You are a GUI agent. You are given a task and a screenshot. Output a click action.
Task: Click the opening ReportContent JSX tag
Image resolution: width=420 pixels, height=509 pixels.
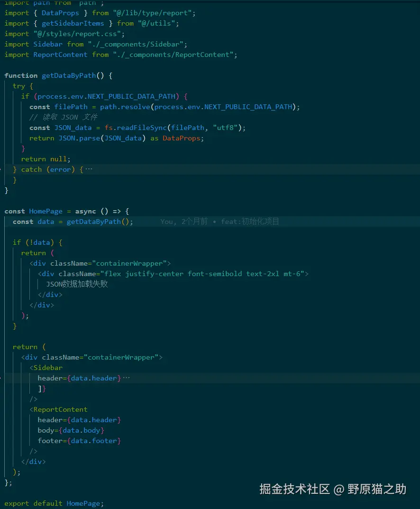pyautogui.click(x=60, y=409)
